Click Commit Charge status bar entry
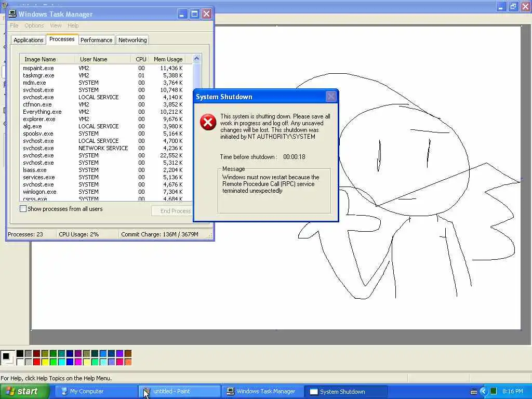Image resolution: width=532 pixels, height=399 pixels. click(159, 234)
